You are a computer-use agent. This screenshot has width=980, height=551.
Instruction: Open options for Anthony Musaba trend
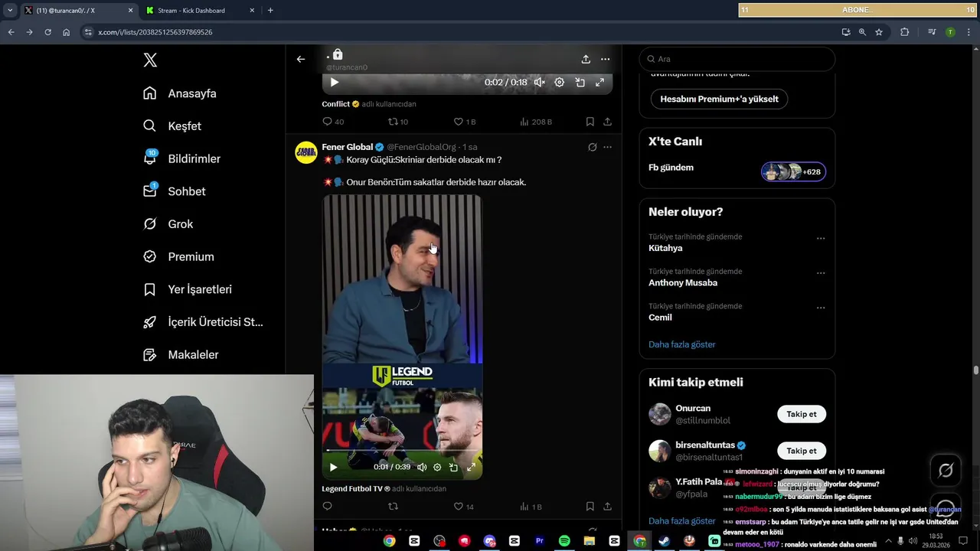click(821, 273)
